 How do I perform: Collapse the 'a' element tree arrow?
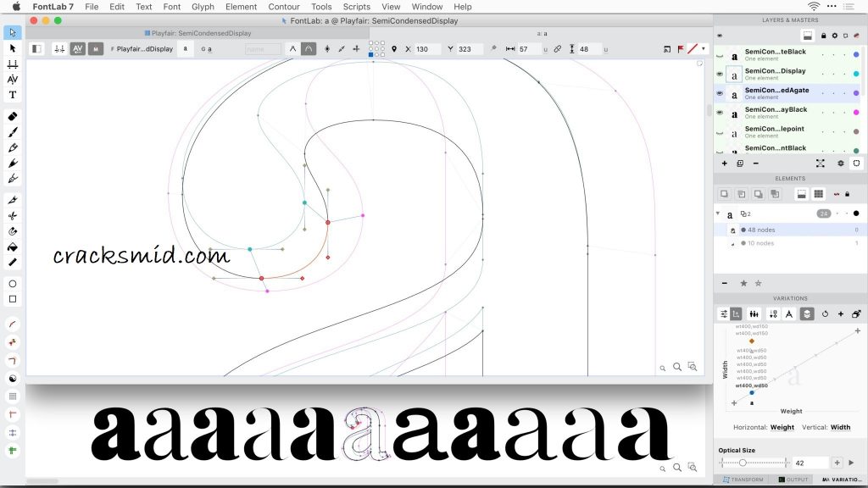click(x=718, y=213)
